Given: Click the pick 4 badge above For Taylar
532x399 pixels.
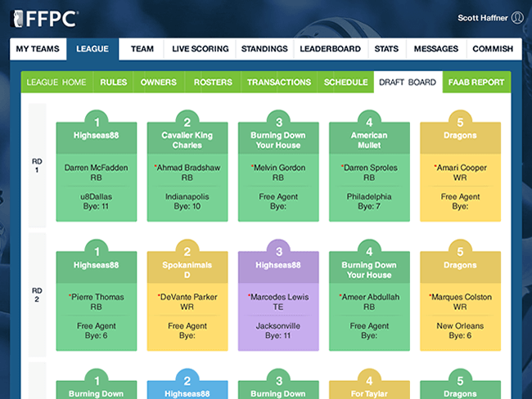Looking at the screenshot, I should [369, 380].
